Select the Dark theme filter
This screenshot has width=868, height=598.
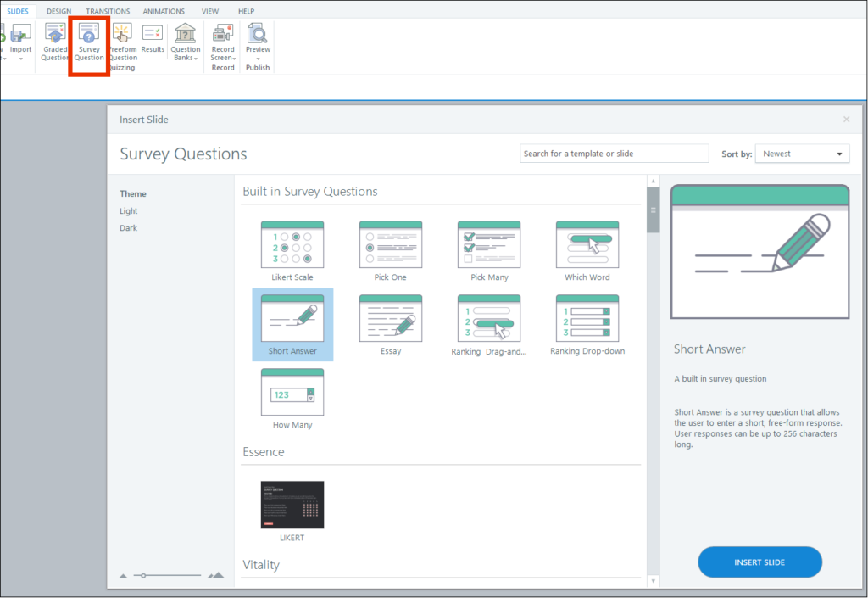(x=128, y=228)
